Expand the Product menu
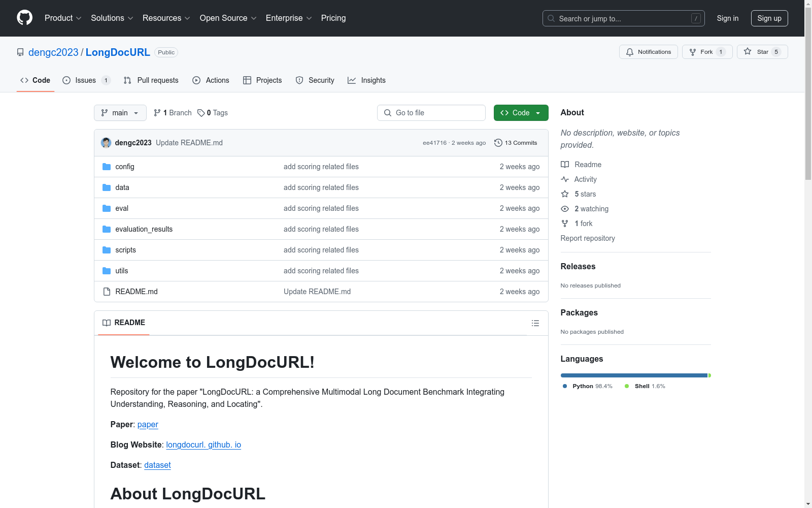 click(63, 18)
